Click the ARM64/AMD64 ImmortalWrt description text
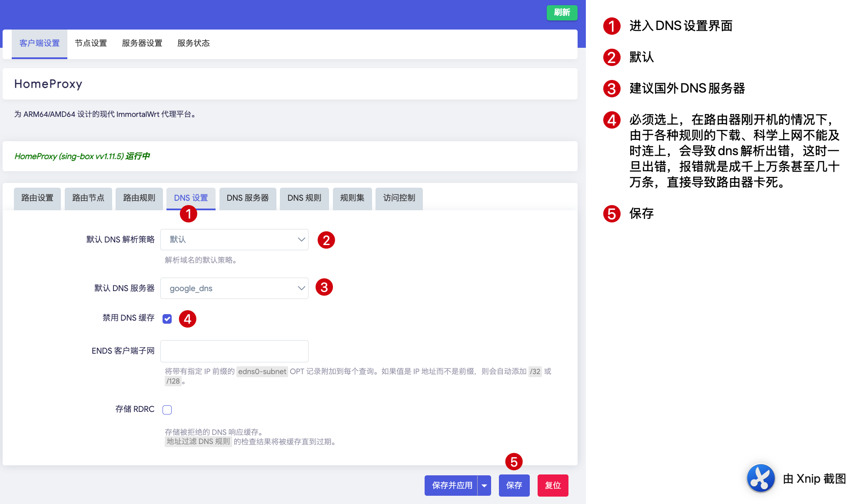 tap(106, 114)
